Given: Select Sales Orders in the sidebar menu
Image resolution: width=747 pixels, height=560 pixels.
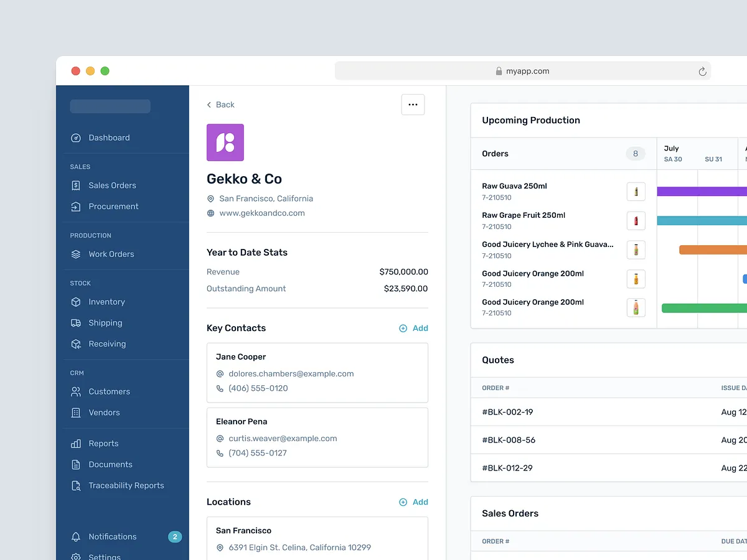Looking at the screenshot, I should 111,185.
